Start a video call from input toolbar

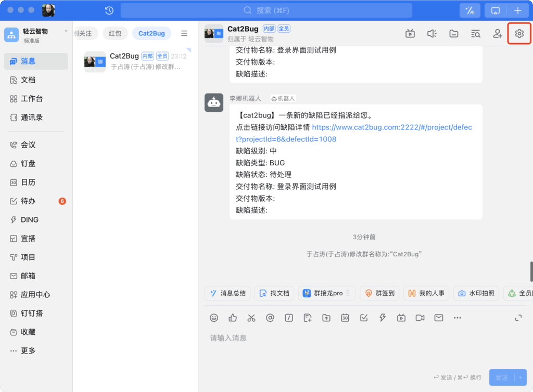(x=420, y=318)
